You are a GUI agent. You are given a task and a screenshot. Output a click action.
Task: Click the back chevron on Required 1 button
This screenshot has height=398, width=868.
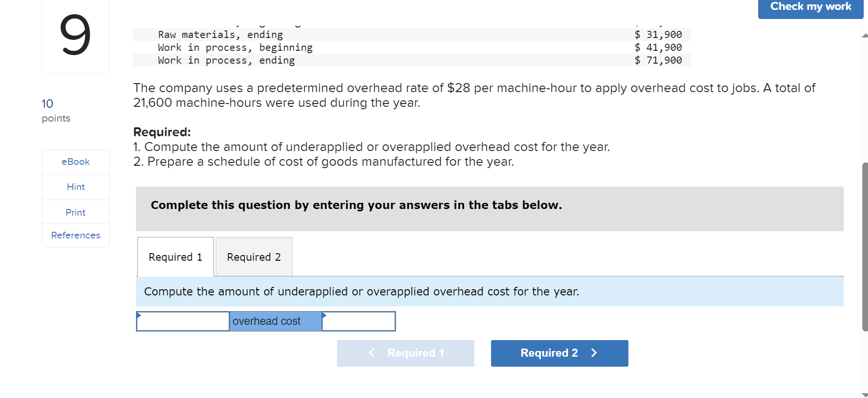(372, 353)
